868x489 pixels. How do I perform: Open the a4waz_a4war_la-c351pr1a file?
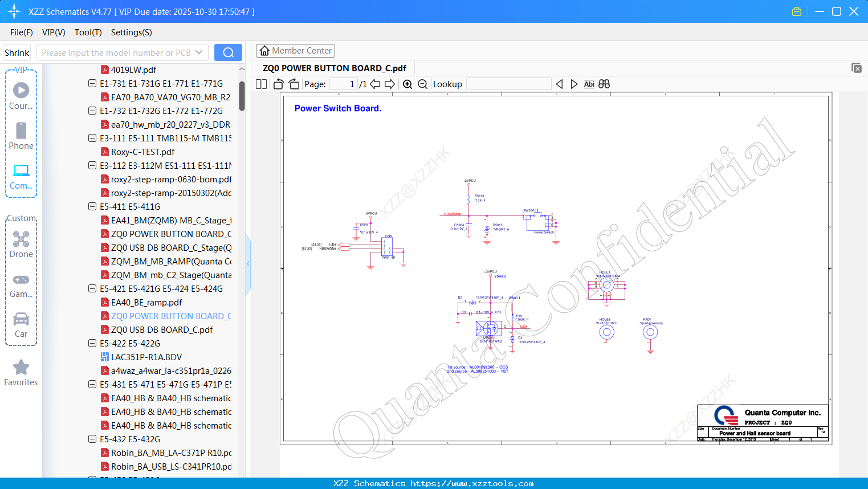166,370
